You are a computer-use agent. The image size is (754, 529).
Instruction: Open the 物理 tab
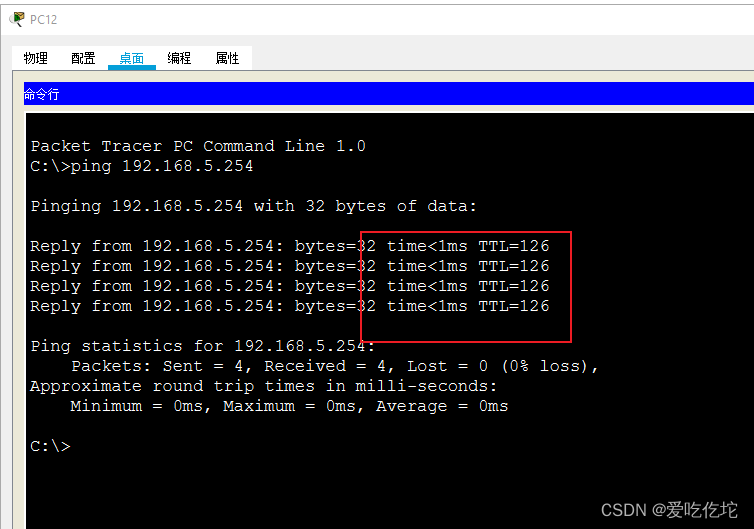coord(36,58)
